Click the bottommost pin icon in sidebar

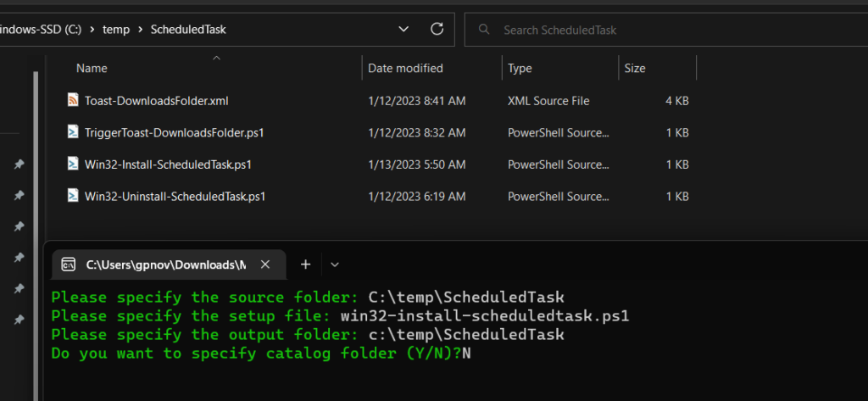[x=19, y=320]
